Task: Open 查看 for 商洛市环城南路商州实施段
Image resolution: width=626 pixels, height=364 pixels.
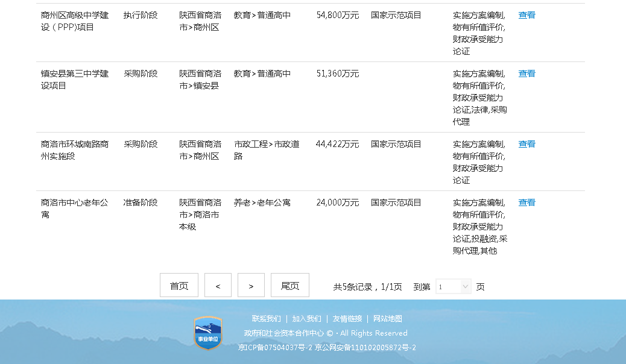Action: coord(526,144)
